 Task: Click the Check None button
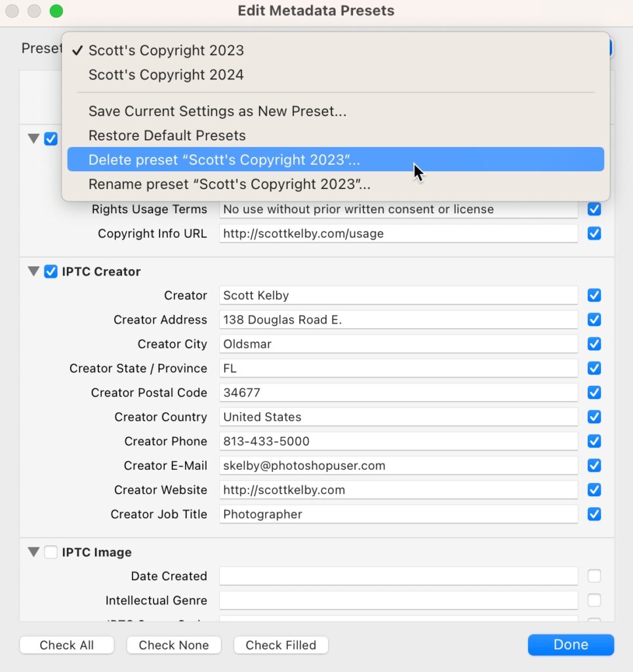pyautogui.click(x=174, y=645)
